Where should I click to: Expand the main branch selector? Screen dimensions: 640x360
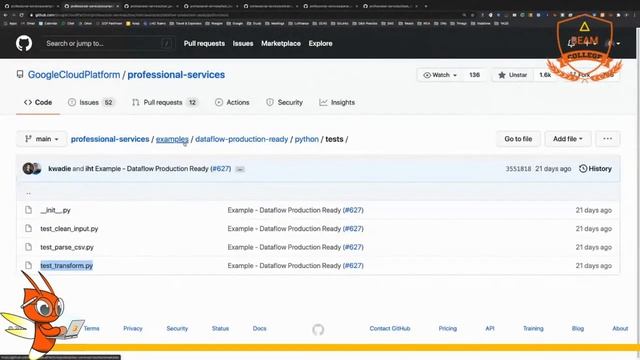coord(42,139)
